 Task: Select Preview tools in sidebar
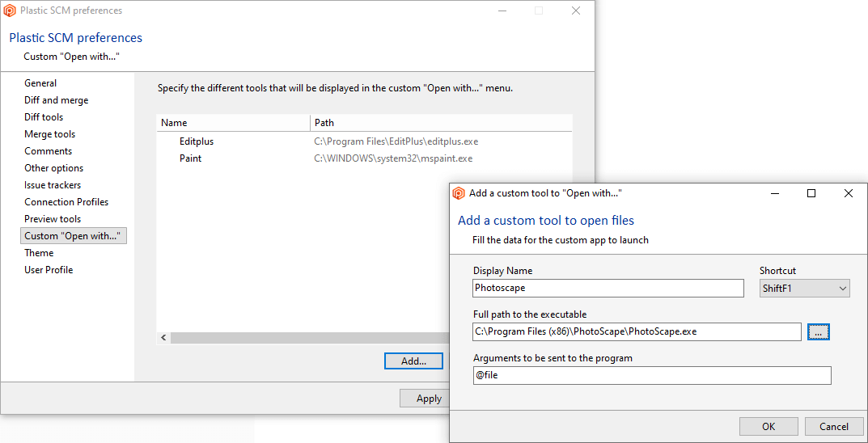(53, 219)
